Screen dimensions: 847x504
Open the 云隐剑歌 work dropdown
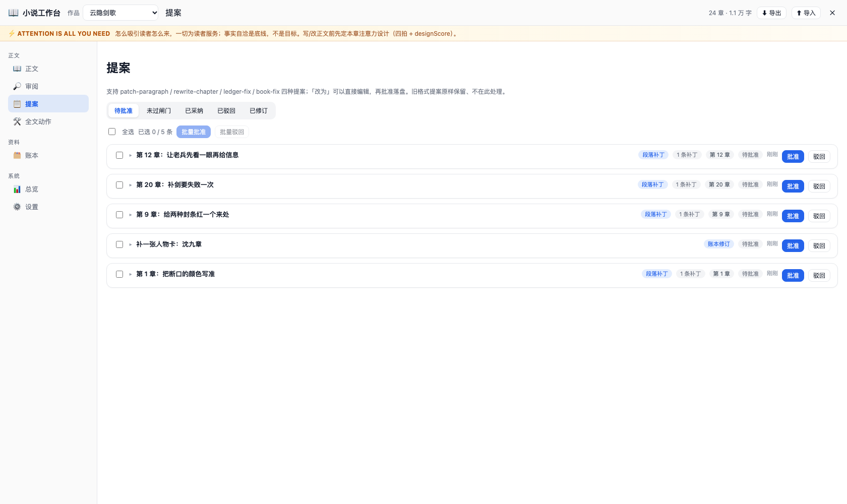tap(121, 13)
